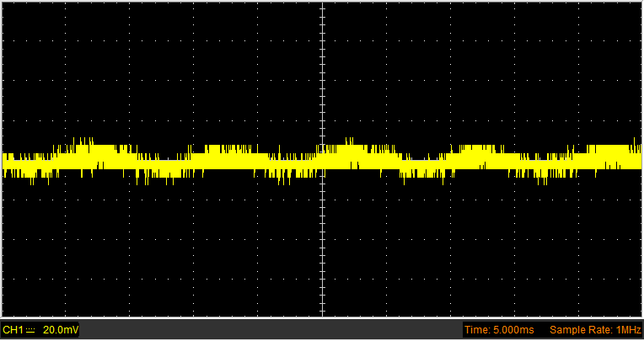This screenshot has height=341, width=644.
Task: Open the Time: 5.000ms timebase setting
Action: tap(499, 330)
